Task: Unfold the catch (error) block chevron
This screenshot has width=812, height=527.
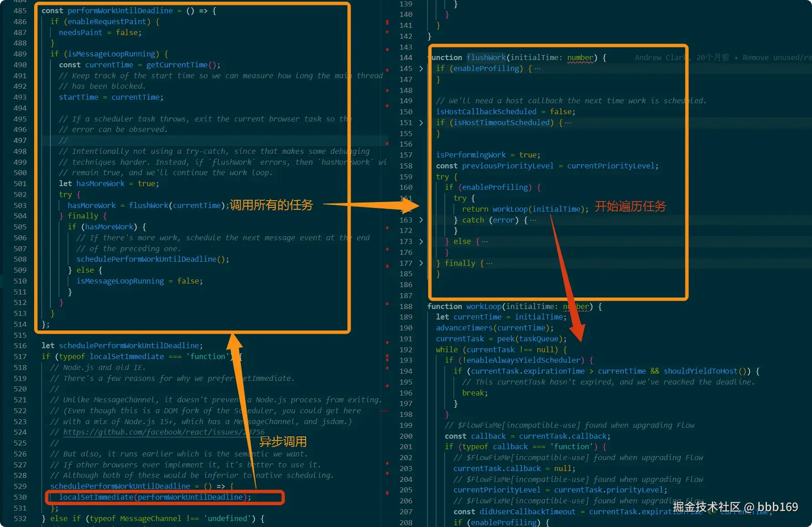Action: pyautogui.click(x=421, y=220)
